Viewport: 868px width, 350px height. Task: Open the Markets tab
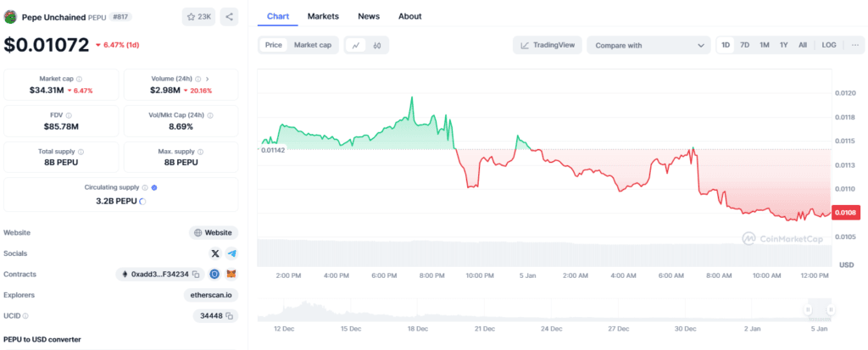tap(323, 16)
